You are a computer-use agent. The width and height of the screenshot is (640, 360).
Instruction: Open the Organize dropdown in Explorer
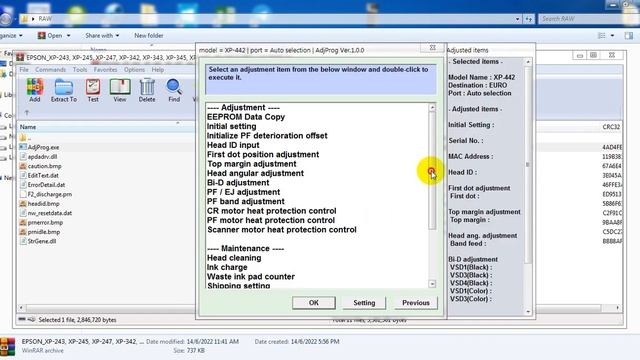[x=11, y=36]
